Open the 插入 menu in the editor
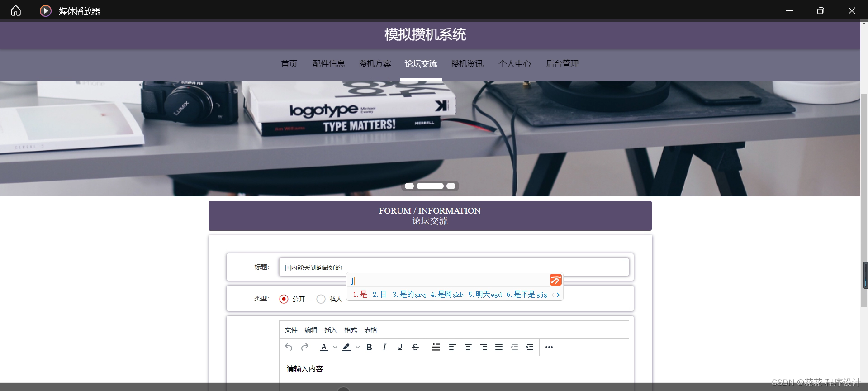 [x=331, y=330]
